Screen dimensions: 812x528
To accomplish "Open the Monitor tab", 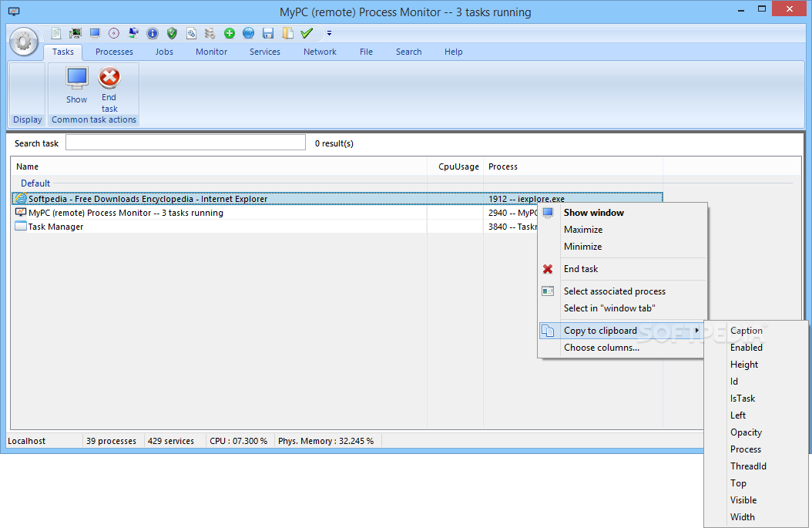I will pyautogui.click(x=211, y=52).
